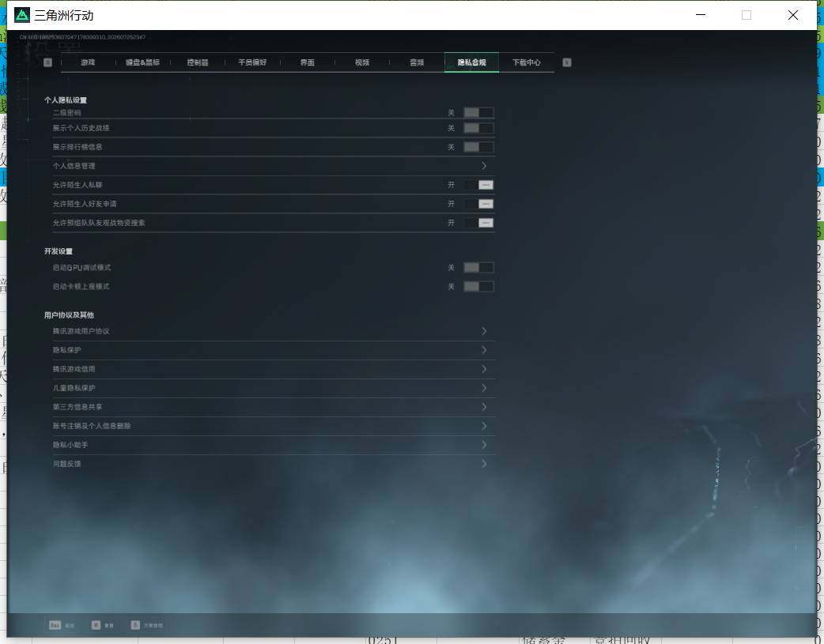
Task: Click the previous tab key icon left of 游戏
Action: click(x=47, y=62)
